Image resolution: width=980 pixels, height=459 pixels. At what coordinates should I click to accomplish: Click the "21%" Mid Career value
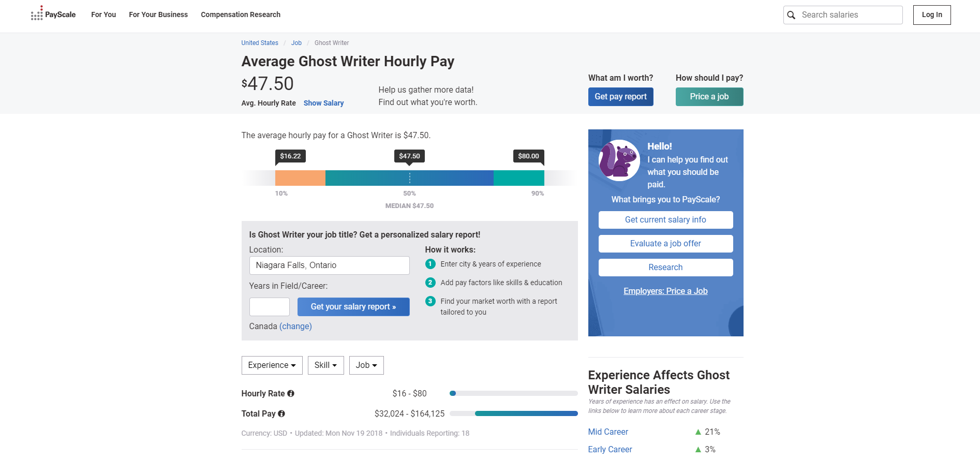click(712, 432)
